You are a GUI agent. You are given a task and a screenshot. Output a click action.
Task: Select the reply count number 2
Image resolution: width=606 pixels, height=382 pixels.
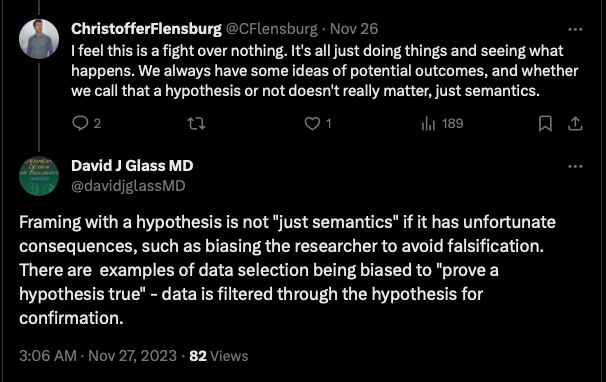[x=97, y=124]
